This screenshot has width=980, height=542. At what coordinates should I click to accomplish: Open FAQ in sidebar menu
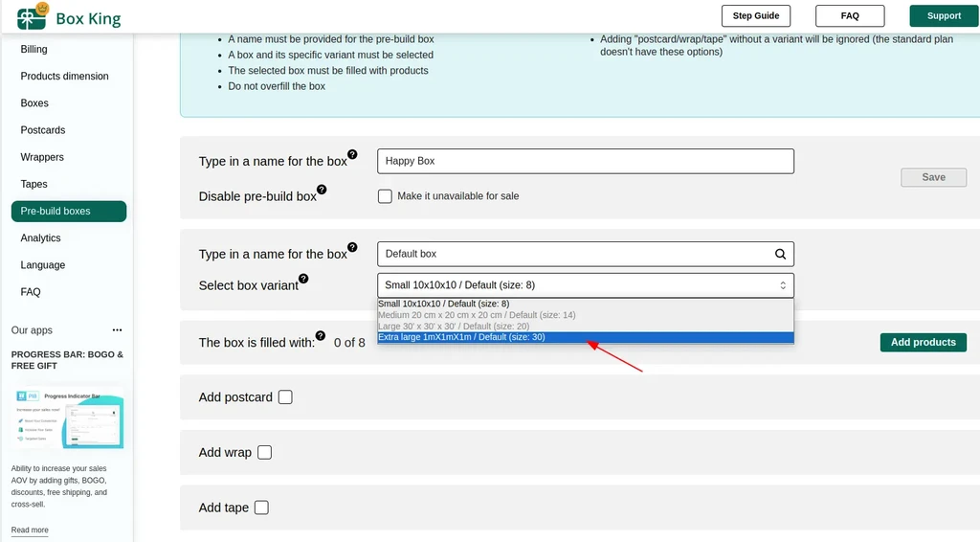point(31,292)
